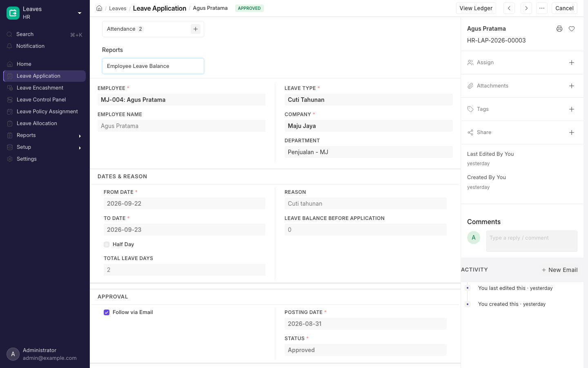This screenshot has height=368, width=588.
Task: Uncheck Follow via Email
Action: click(x=107, y=312)
